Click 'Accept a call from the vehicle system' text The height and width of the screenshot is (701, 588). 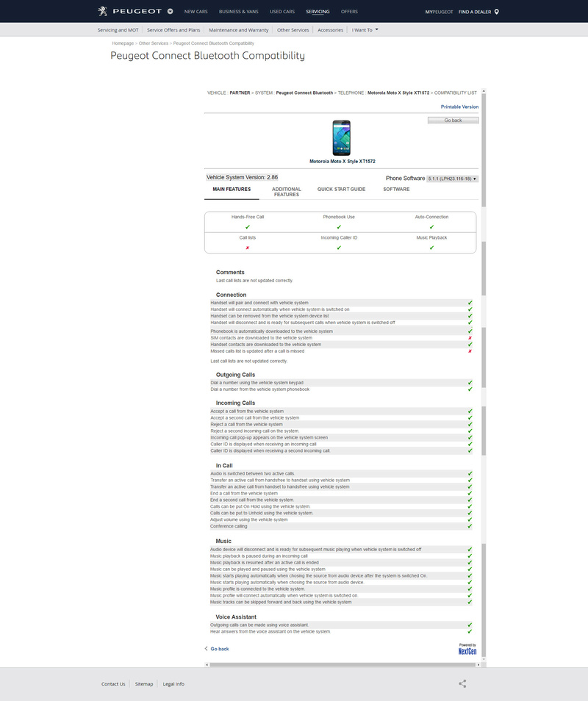(x=247, y=411)
